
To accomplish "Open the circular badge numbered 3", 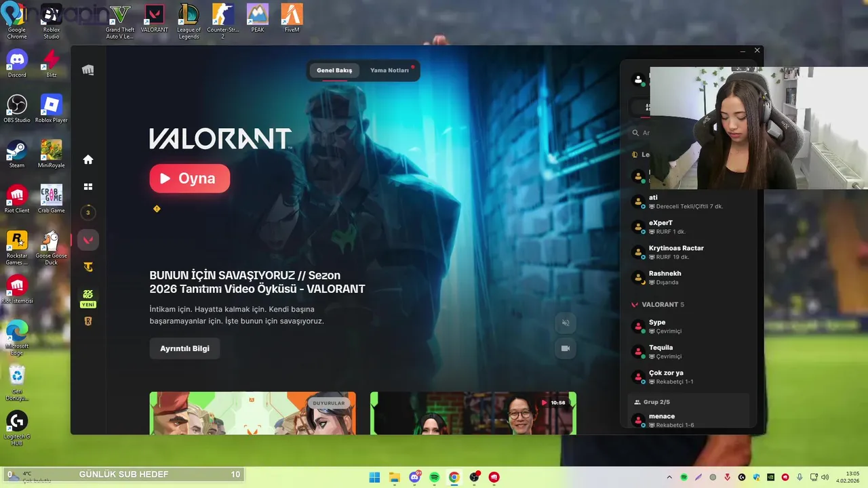I will 87,213.
